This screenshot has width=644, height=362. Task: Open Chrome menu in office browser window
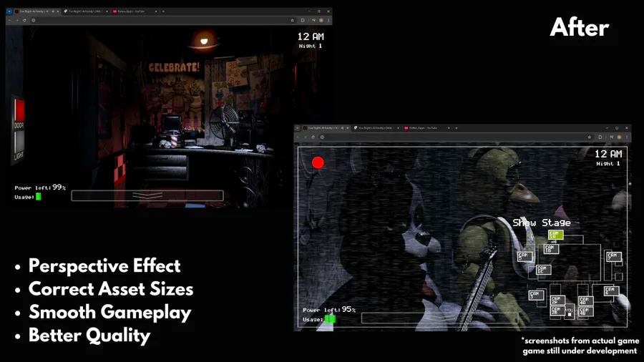pos(328,20)
